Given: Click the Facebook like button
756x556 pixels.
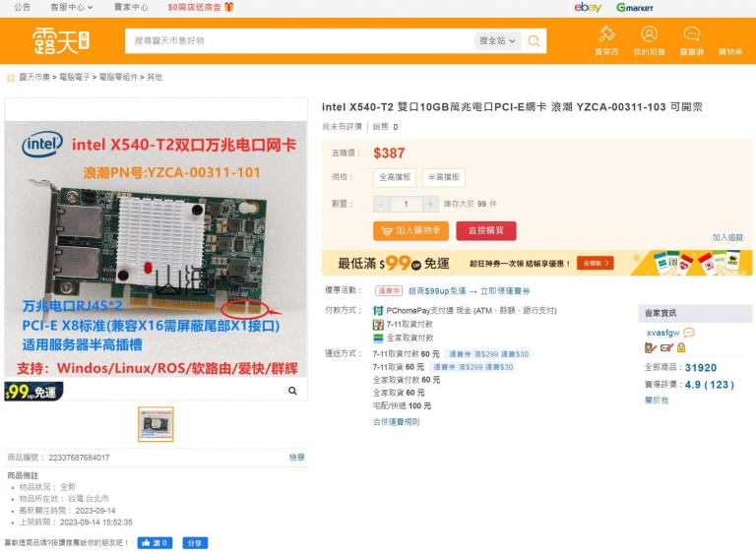Looking at the screenshot, I should point(155,543).
